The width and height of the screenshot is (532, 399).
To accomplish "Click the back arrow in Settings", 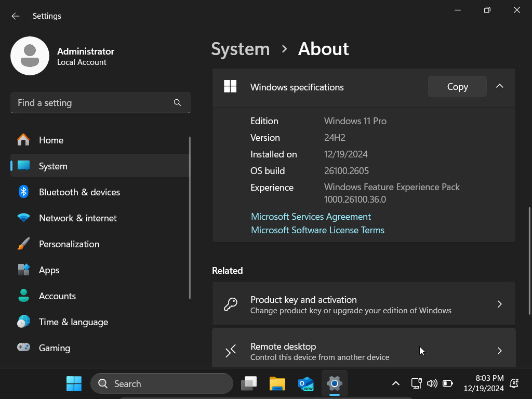I will pos(15,16).
